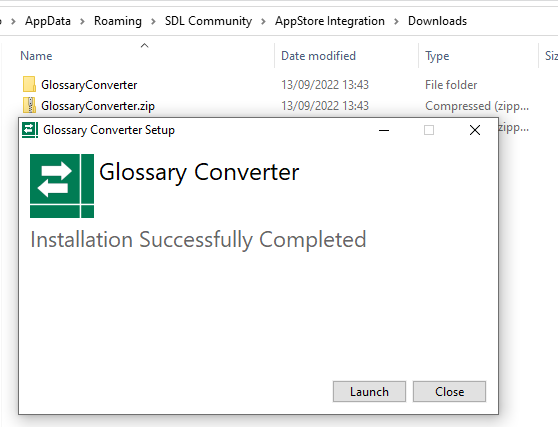Click the Compressed (zipp... type of GlossaryConverter.zip
Image resolution: width=558 pixels, height=427 pixels.
(x=477, y=106)
